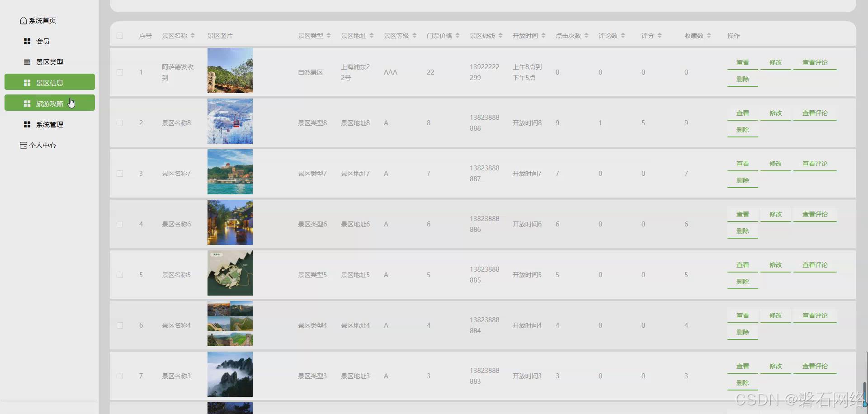Open the 景区类型 menu item
The image size is (868, 414).
pos(50,62)
